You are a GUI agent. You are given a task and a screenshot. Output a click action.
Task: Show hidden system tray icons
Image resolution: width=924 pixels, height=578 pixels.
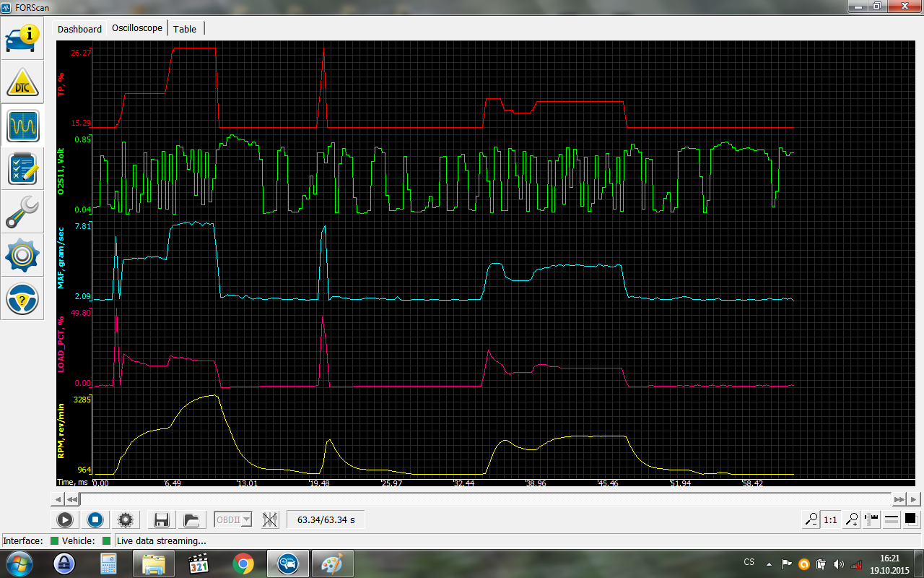(x=769, y=564)
